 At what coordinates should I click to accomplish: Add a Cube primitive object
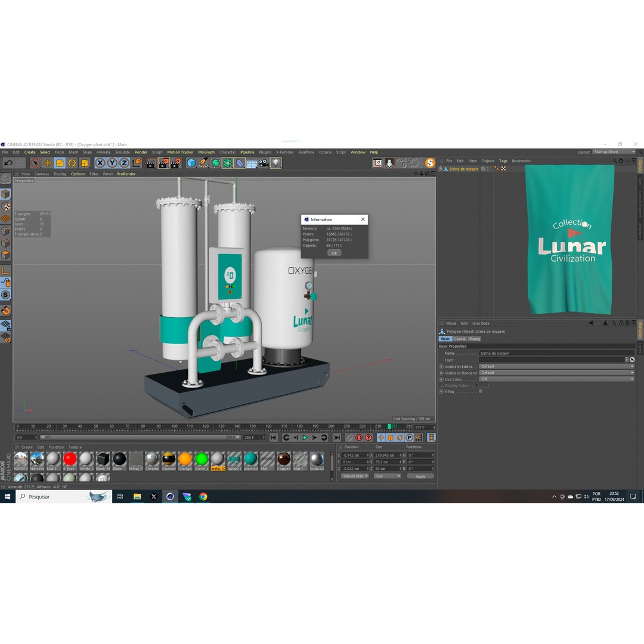[x=191, y=163]
